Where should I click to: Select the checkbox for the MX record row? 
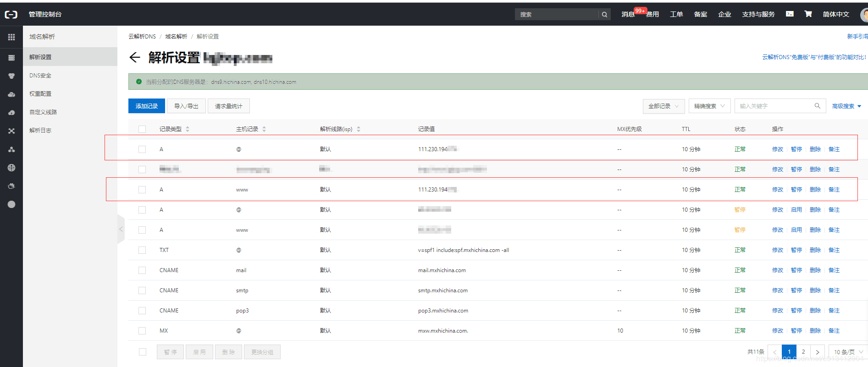click(142, 331)
